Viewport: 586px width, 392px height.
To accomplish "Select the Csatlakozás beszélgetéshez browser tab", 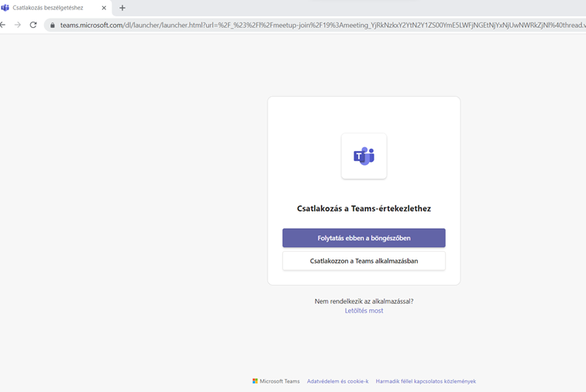I will click(55, 8).
